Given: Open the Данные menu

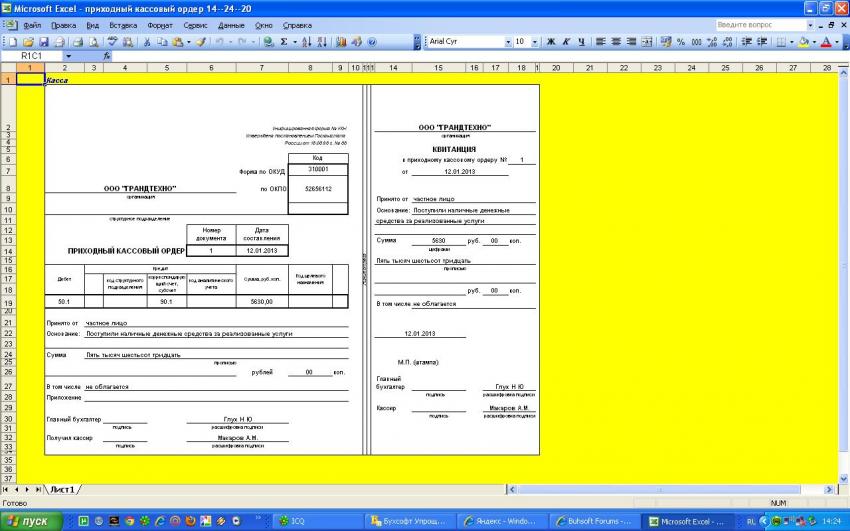Looking at the screenshot, I should [231, 24].
